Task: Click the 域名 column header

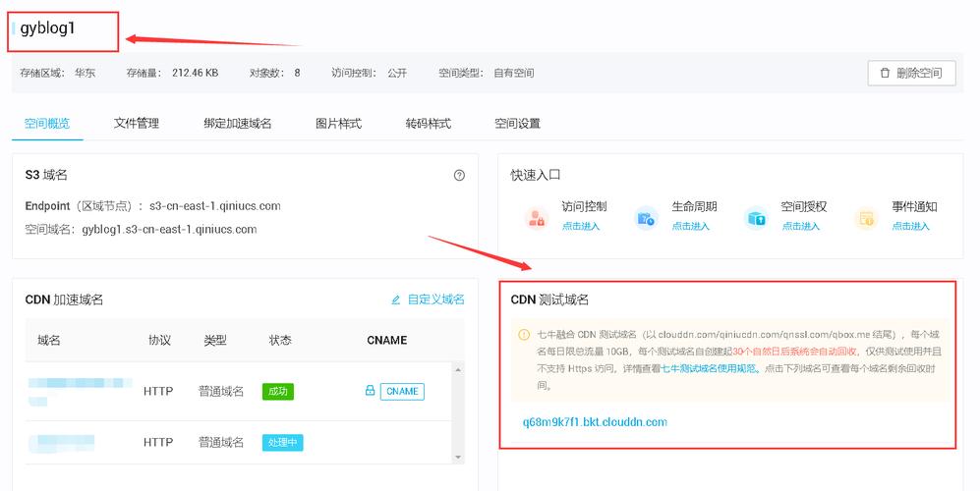Action: pyautogui.click(x=49, y=341)
